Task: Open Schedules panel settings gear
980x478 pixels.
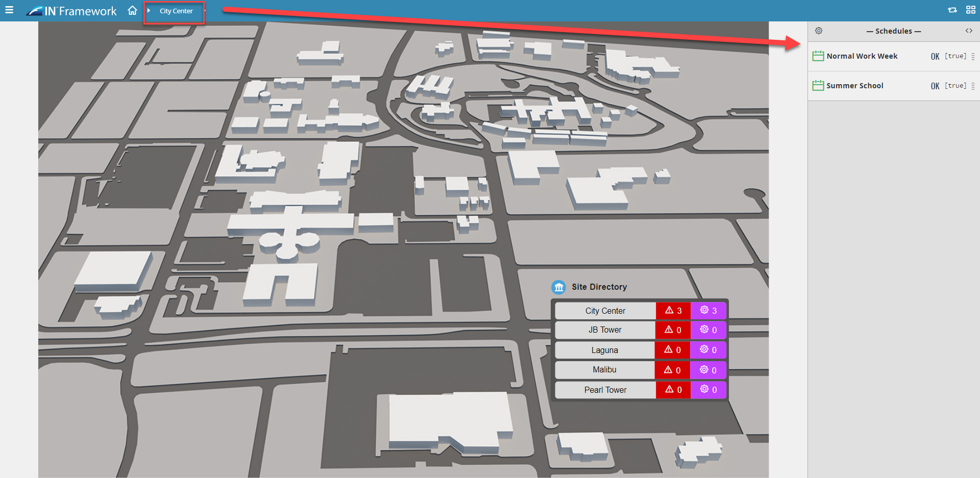Action: [x=819, y=31]
